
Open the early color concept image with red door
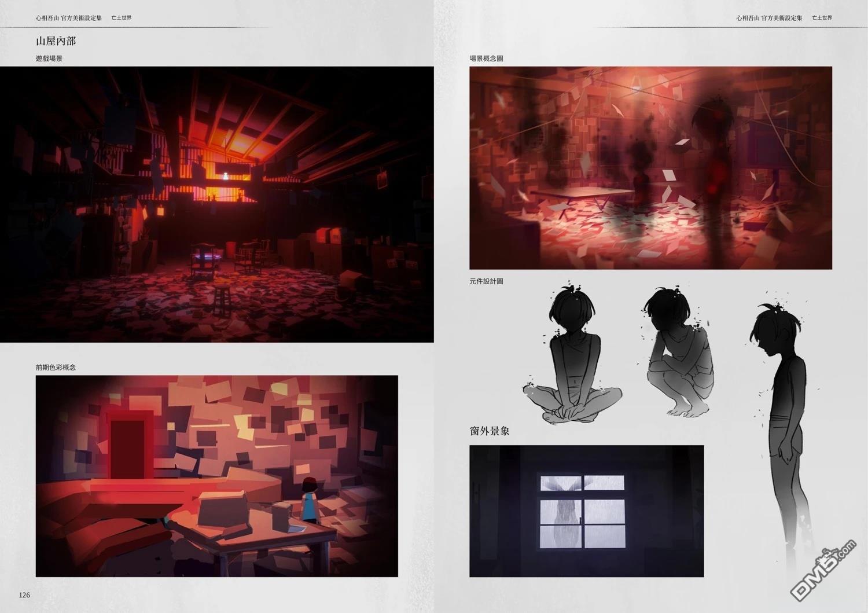217,476
